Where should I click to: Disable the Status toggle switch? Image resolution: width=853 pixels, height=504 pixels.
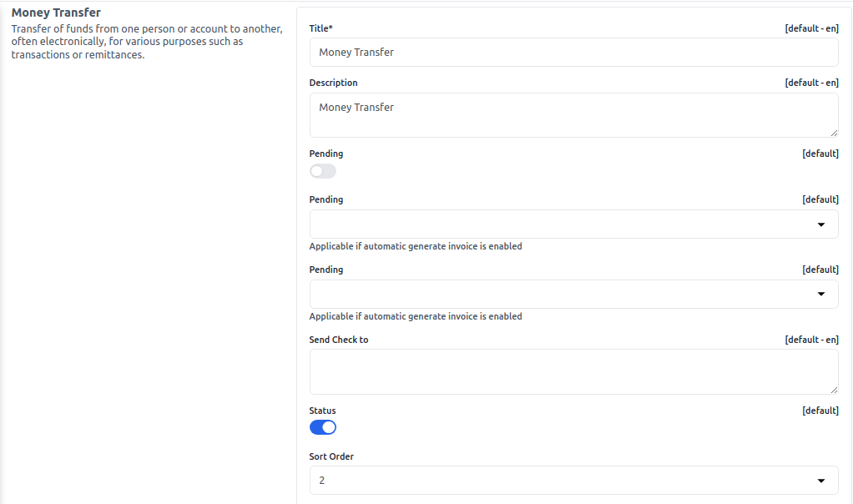pos(323,427)
